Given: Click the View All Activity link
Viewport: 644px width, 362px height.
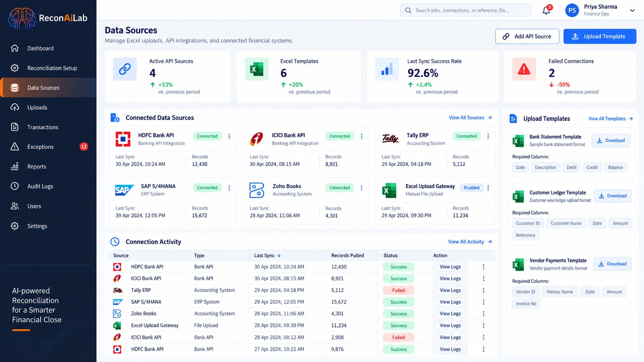Looking at the screenshot, I should pyautogui.click(x=470, y=242).
